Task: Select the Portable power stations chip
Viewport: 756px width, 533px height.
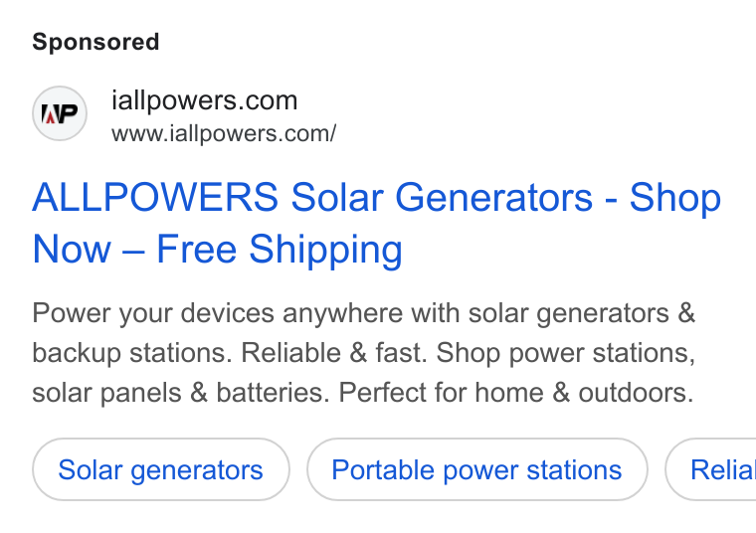Action: point(476,470)
